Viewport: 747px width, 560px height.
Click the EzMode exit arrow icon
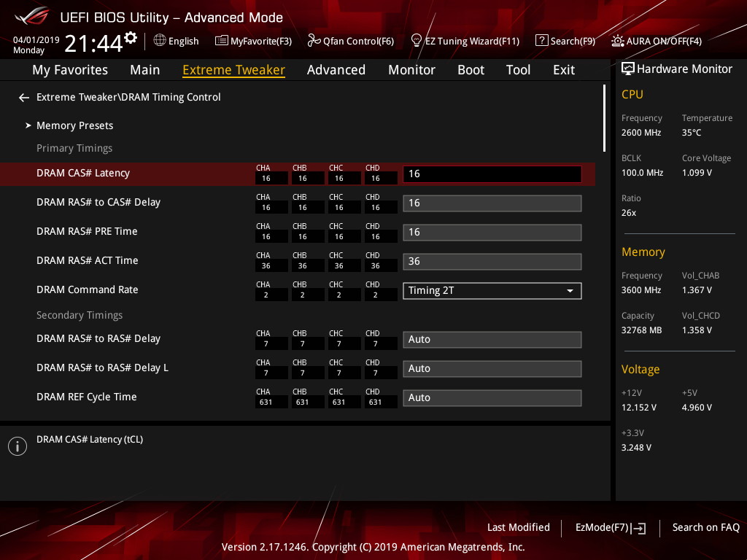639,528
